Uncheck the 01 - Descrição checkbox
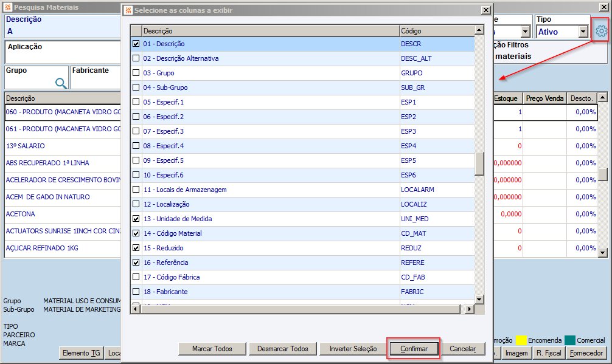The width and height of the screenshot is (612, 364). (136, 44)
